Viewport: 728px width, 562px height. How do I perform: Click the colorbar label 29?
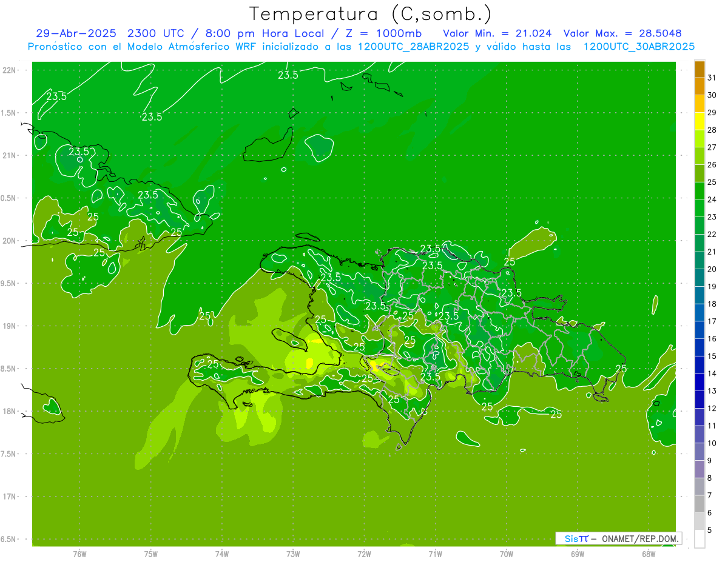(x=712, y=112)
